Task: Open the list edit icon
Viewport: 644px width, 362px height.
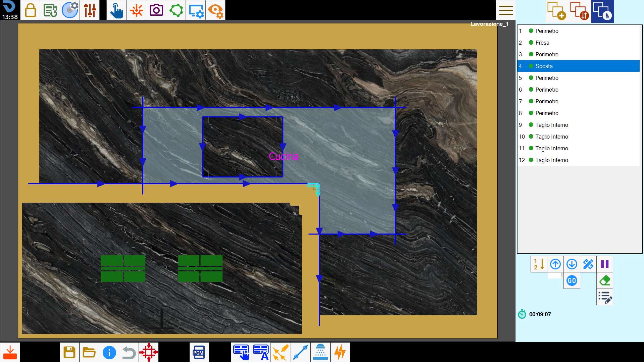Action: pos(605,297)
